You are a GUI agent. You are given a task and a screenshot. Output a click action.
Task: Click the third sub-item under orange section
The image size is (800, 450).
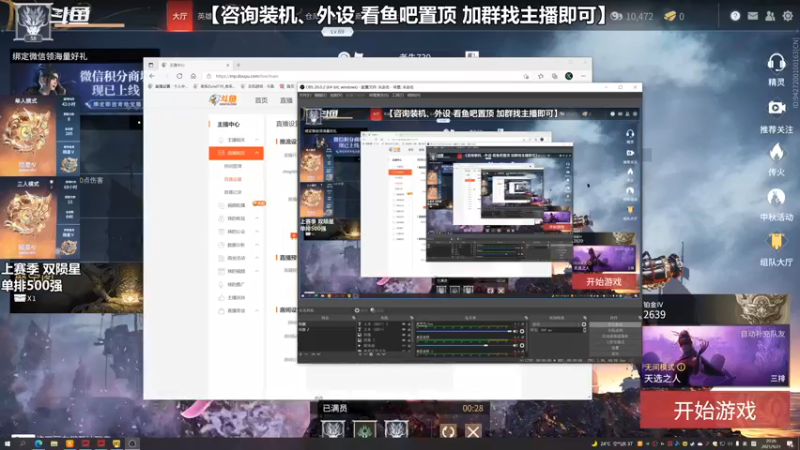[x=233, y=192]
